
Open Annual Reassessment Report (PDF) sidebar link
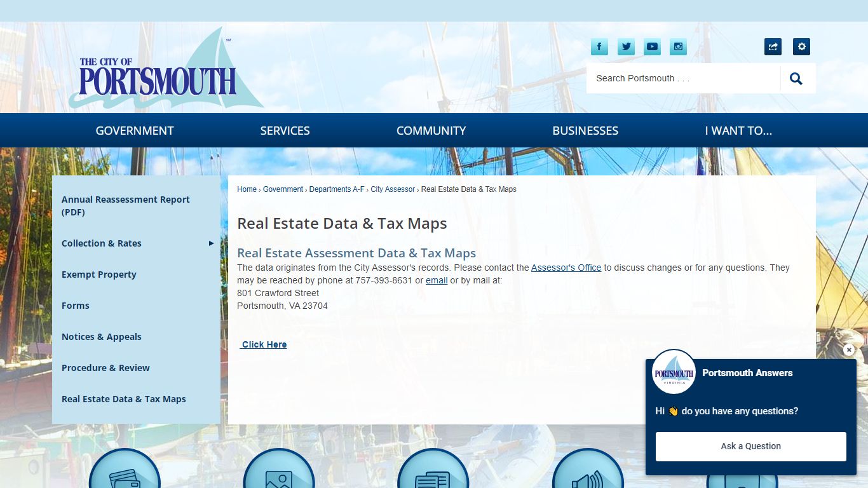126,206
